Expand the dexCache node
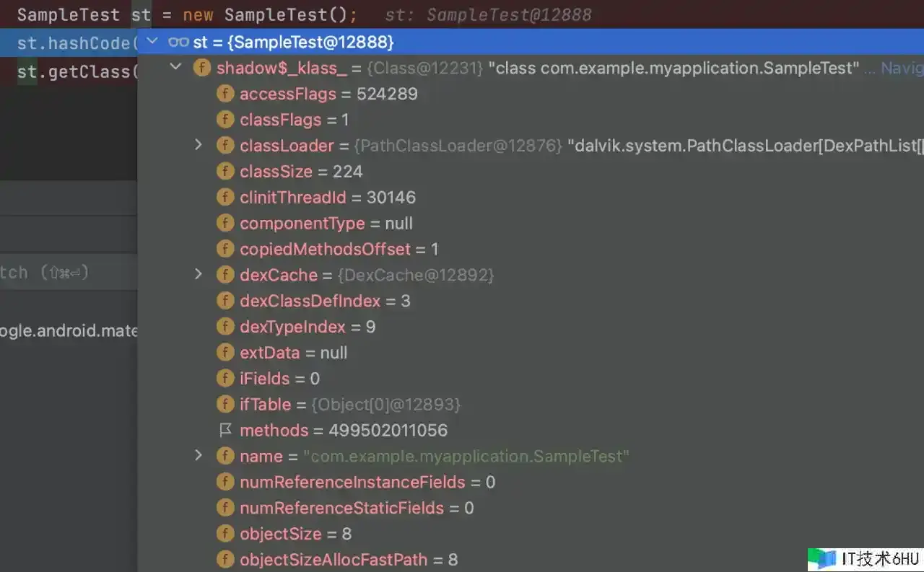The width and height of the screenshot is (924, 572). click(199, 275)
